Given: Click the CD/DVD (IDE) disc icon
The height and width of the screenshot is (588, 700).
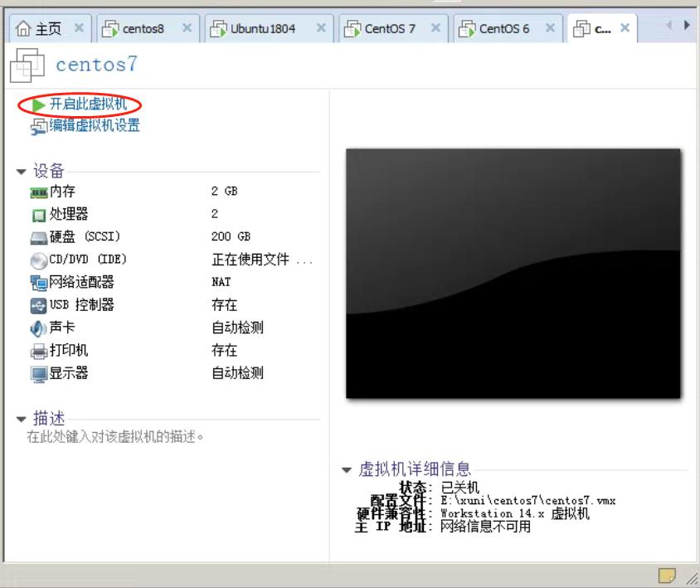Looking at the screenshot, I should [x=39, y=260].
